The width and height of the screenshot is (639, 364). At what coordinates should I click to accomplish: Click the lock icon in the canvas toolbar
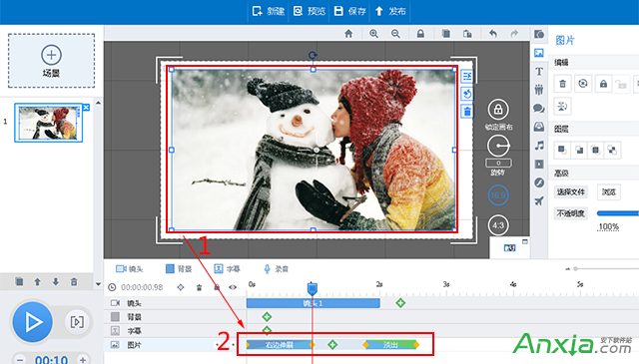pyautogui.click(x=420, y=33)
